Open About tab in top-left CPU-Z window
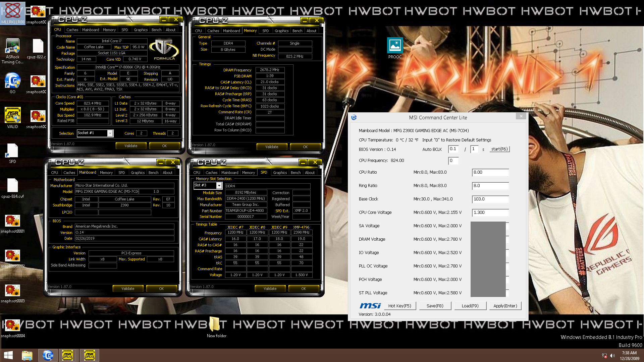This screenshot has width=644, height=362. click(x=171, y=30)
